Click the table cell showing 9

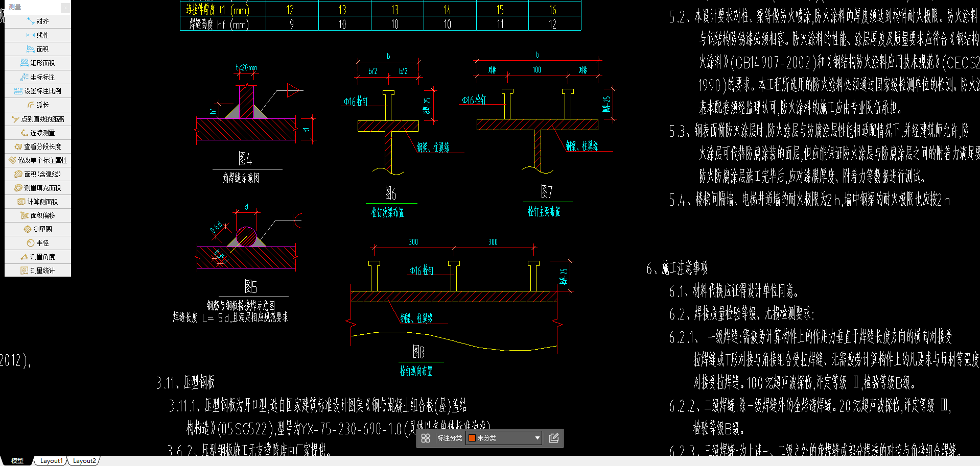pos(292,24)
